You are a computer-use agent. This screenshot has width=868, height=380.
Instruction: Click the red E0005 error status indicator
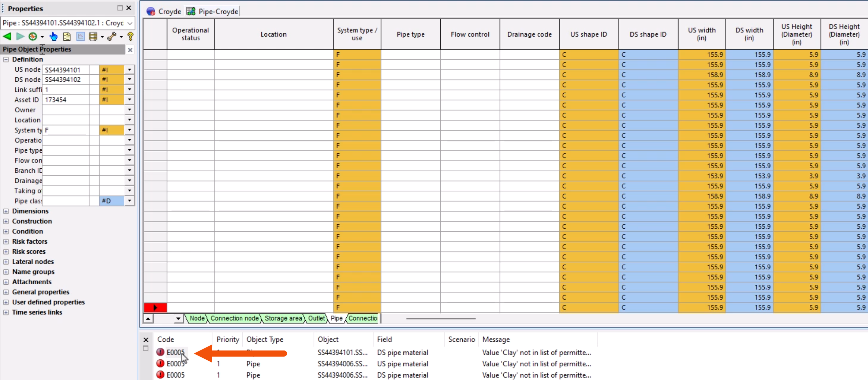tap(160, 352)
